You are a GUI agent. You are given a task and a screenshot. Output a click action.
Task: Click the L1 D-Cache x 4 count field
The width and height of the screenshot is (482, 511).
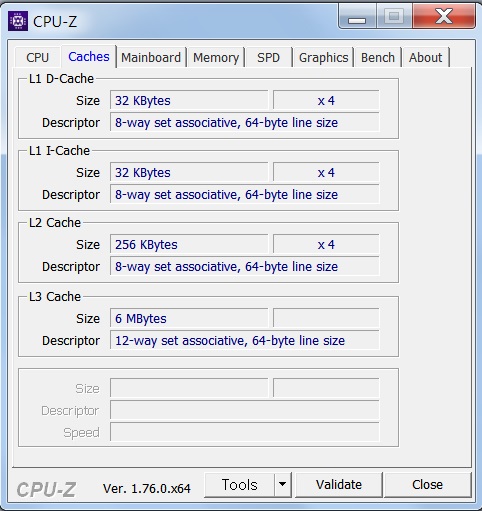[x=326, y=100]
